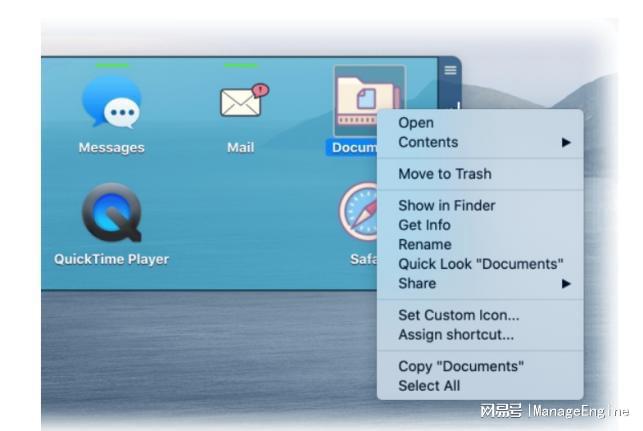Click the QuickTime Player text label
Screen dimensions: 643x431
tap(111, 260)
